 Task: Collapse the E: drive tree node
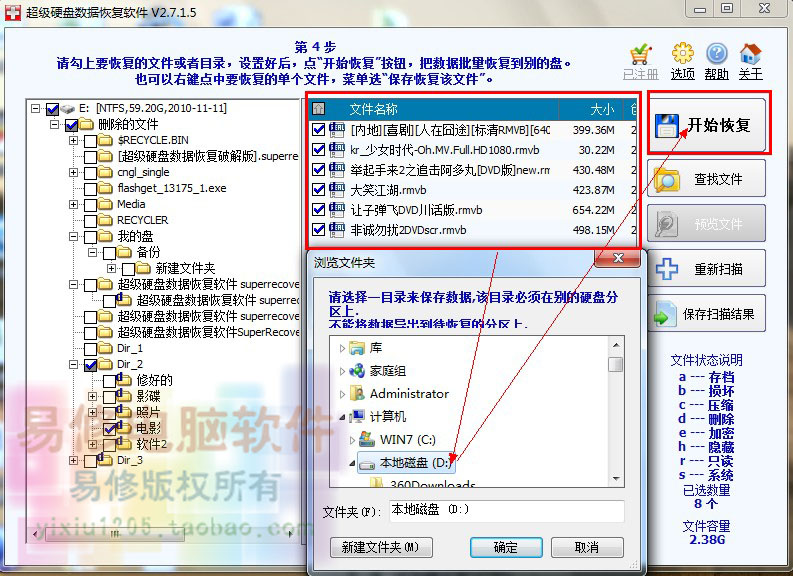35,108
